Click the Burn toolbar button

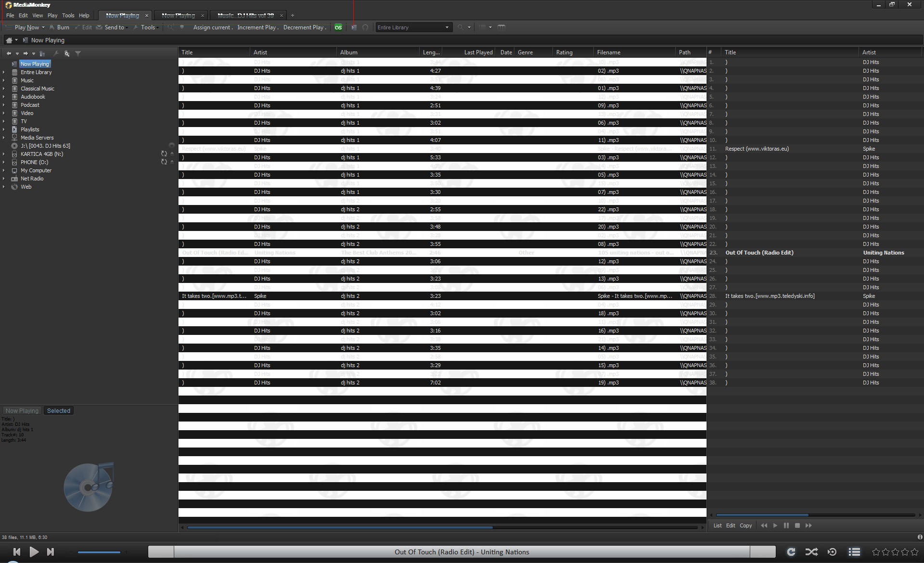tap(60, 27)
